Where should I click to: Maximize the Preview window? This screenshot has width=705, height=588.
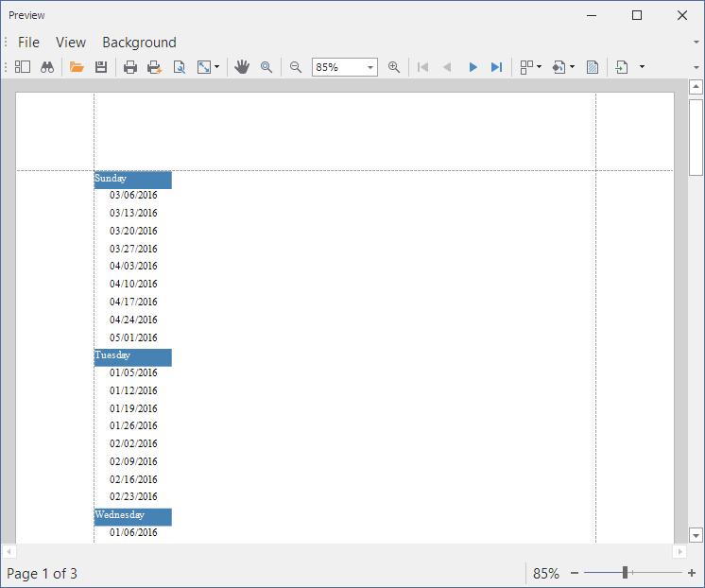637,15
